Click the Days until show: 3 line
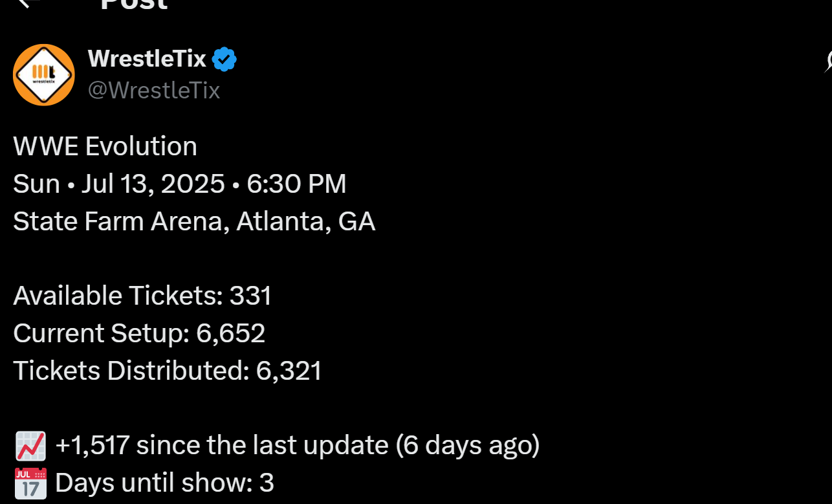Image resolution: width=832 pixels, height=504 pixels. click(x=164, y=483)
